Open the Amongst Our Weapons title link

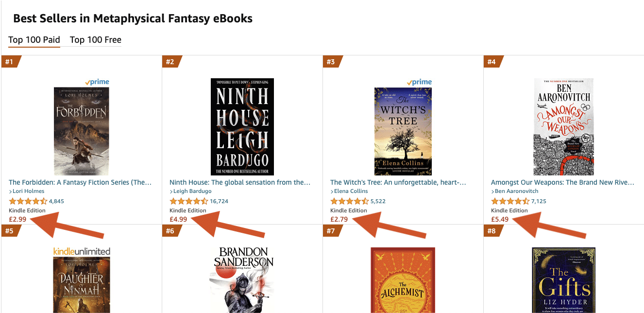click(563, 182)
